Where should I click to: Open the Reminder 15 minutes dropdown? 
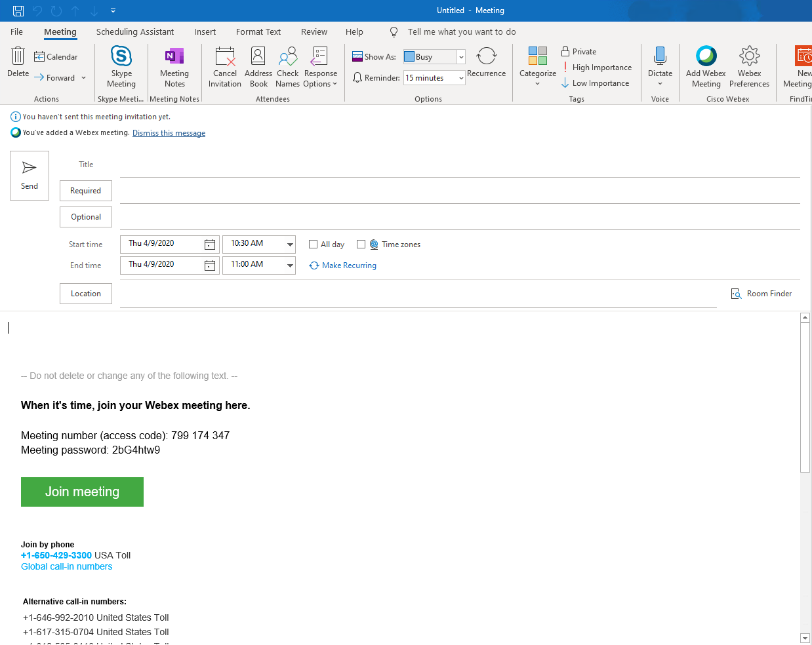(x=461, y=78)
